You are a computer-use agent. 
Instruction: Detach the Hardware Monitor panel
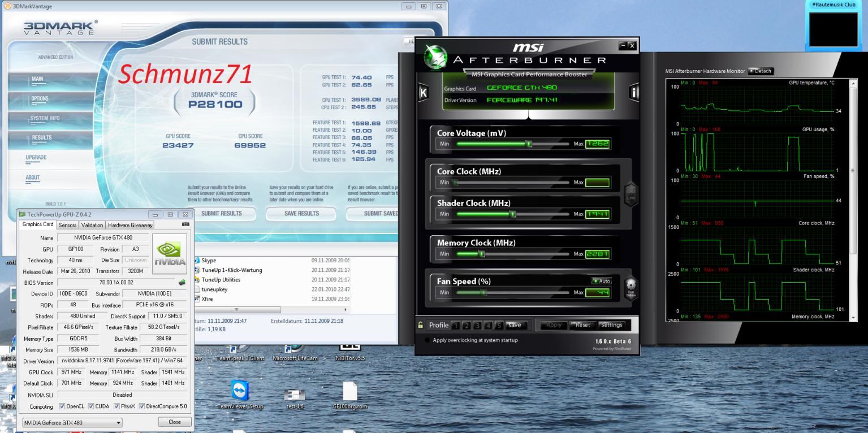(760, 71)
